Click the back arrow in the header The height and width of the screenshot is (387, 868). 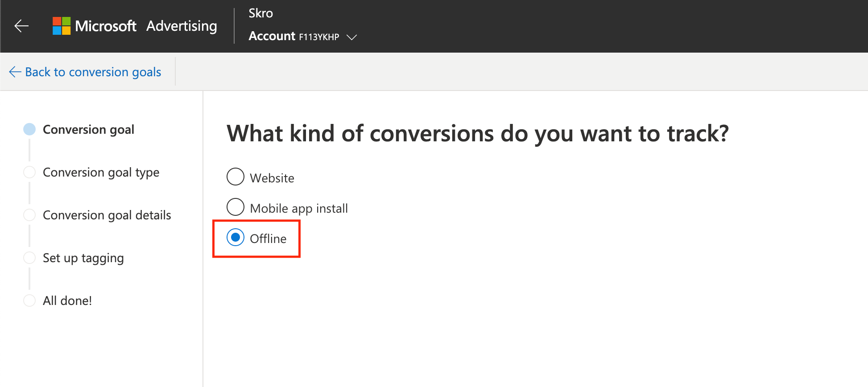[21, 26]
